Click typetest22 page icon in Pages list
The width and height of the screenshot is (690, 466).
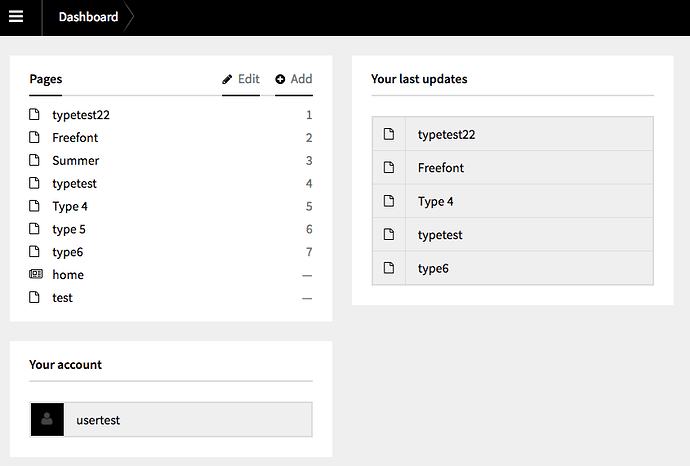pyautogui.click(x=36, y=115)
